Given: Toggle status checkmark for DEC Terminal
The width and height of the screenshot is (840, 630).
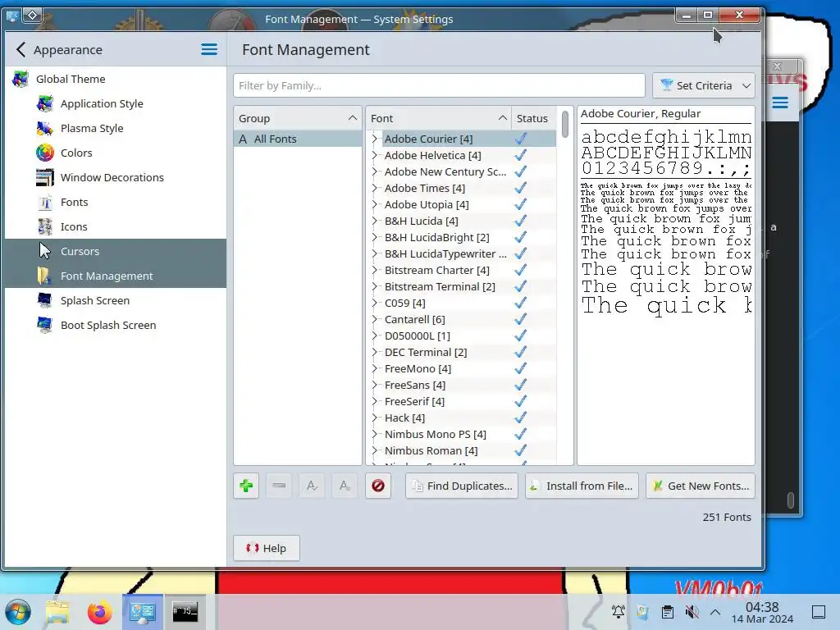Looking at the screenshot, I should tap(520, 352).
